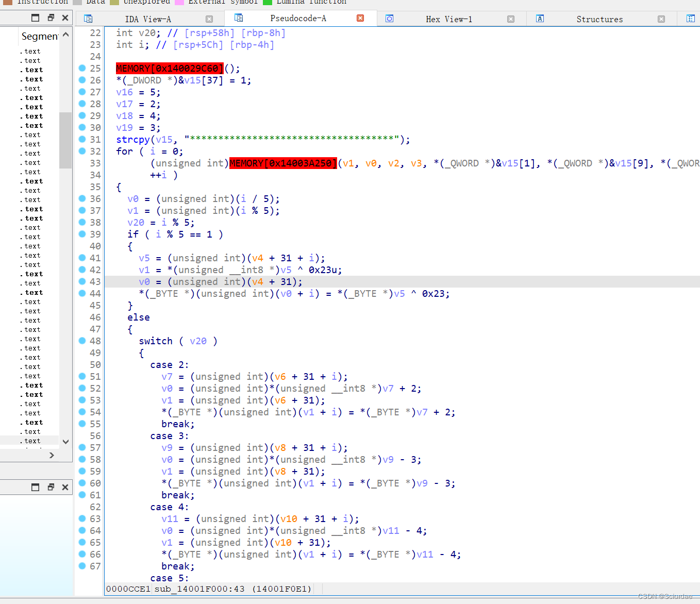This screenshot has height=604, width=700.
Task: Click the Lumina function legend swatch
Action: (268, 2)
